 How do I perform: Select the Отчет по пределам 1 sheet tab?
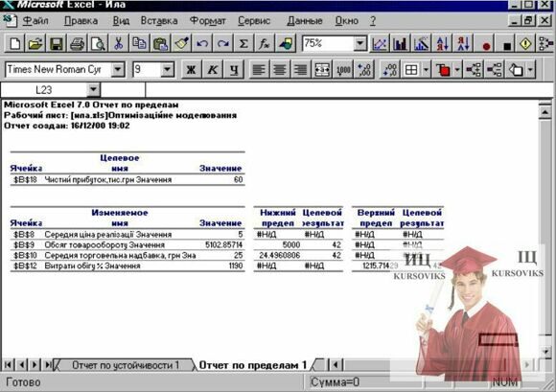pos(252,365)
